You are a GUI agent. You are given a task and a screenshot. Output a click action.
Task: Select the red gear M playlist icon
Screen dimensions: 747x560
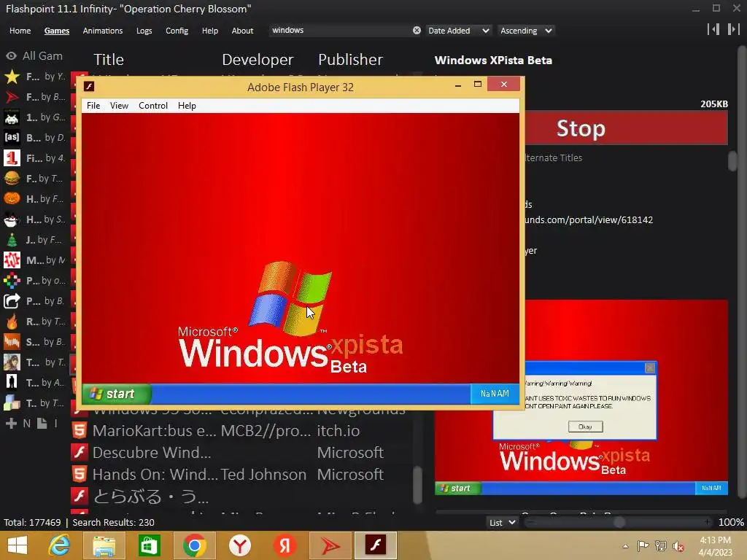(12, 260)
